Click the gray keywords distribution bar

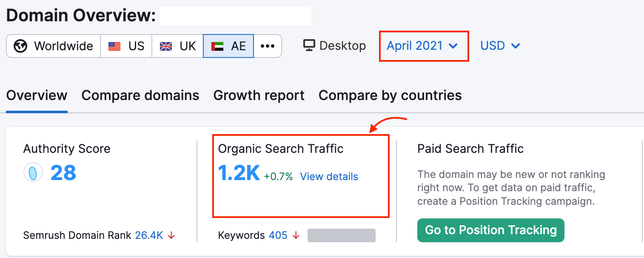(x=341, y=235)
